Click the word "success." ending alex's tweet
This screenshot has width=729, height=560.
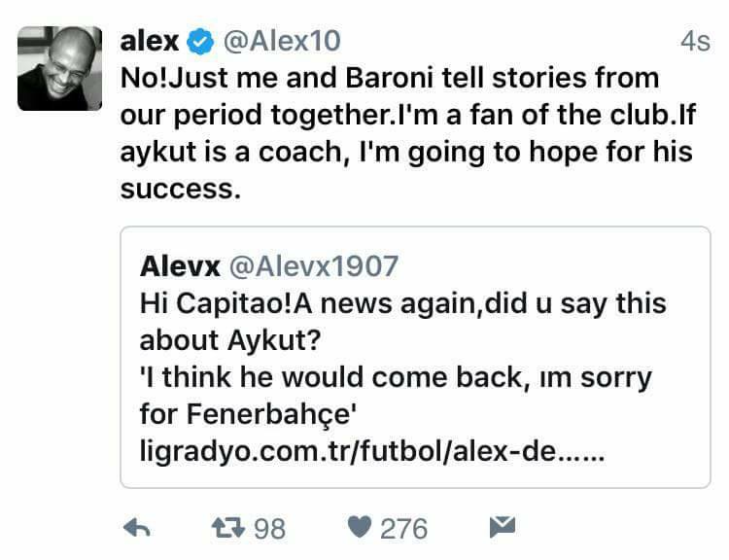tap(180, 188)
